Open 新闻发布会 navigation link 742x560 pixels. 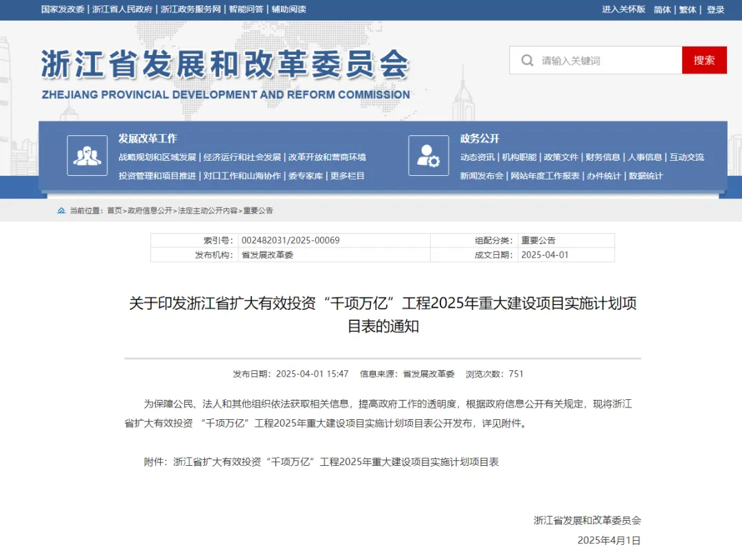482,176
